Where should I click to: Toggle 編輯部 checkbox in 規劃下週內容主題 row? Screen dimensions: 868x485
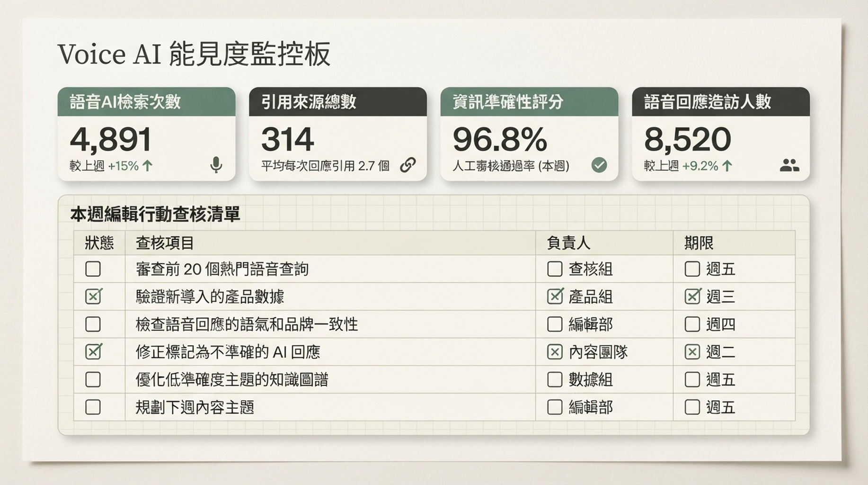point(555,407)
